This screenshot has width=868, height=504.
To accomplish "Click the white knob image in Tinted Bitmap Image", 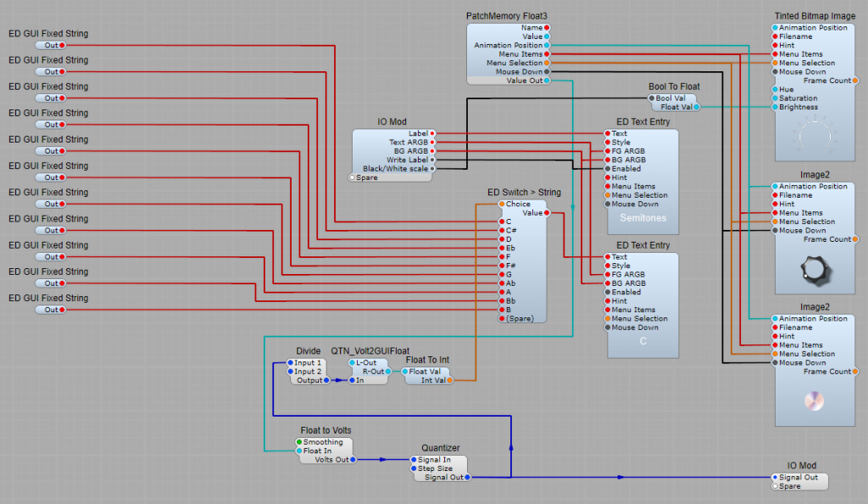I will [x=815, y=133].
